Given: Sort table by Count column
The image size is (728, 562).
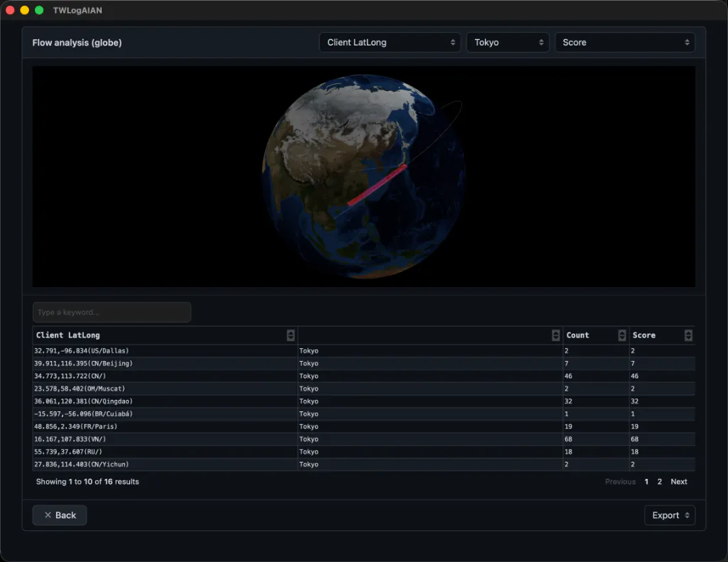Looking at the screenshot, I should (621, 335).
